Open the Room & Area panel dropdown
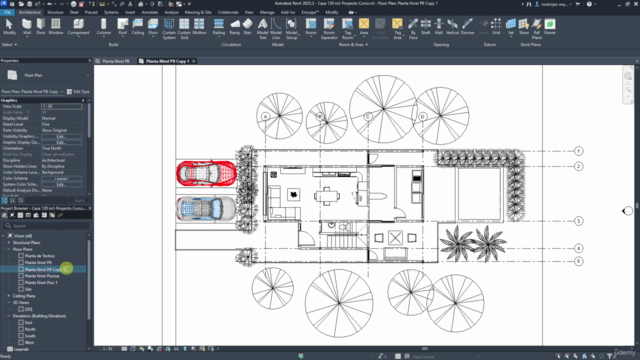 (353, 44)
